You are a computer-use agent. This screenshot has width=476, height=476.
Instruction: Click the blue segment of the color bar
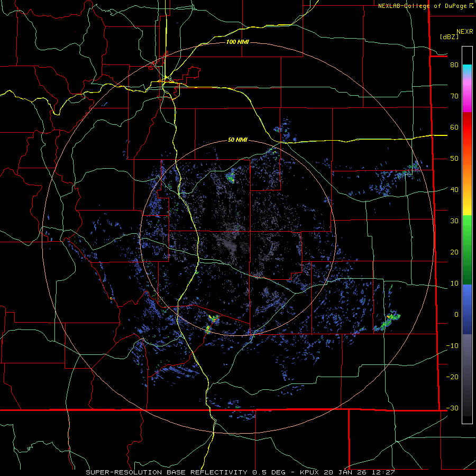467,309
